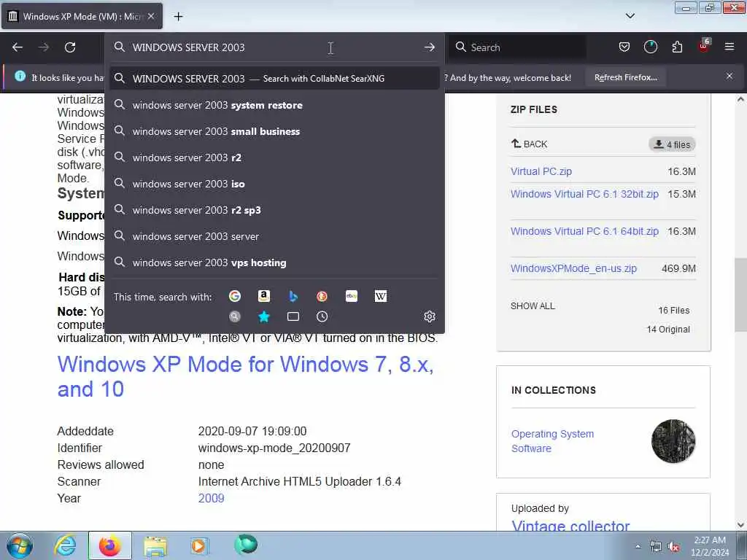This screenshot has width=747, height=560.
Task: Click the Refresh Firefox button
Action: pyautogui.click(x=625, y=77)
